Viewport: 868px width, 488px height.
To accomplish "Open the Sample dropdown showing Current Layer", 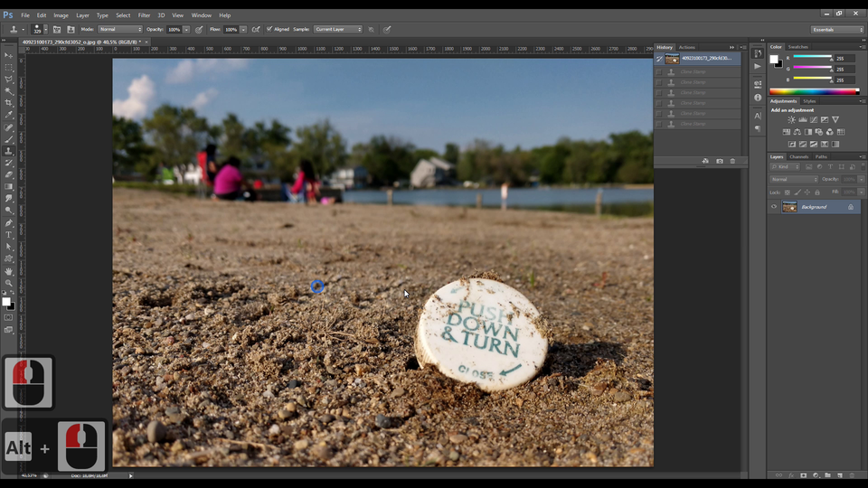I will (337, 29).
